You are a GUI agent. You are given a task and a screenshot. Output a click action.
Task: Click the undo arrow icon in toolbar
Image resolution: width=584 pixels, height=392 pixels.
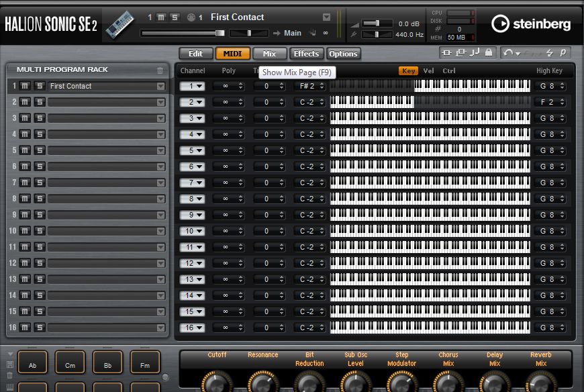509,52
